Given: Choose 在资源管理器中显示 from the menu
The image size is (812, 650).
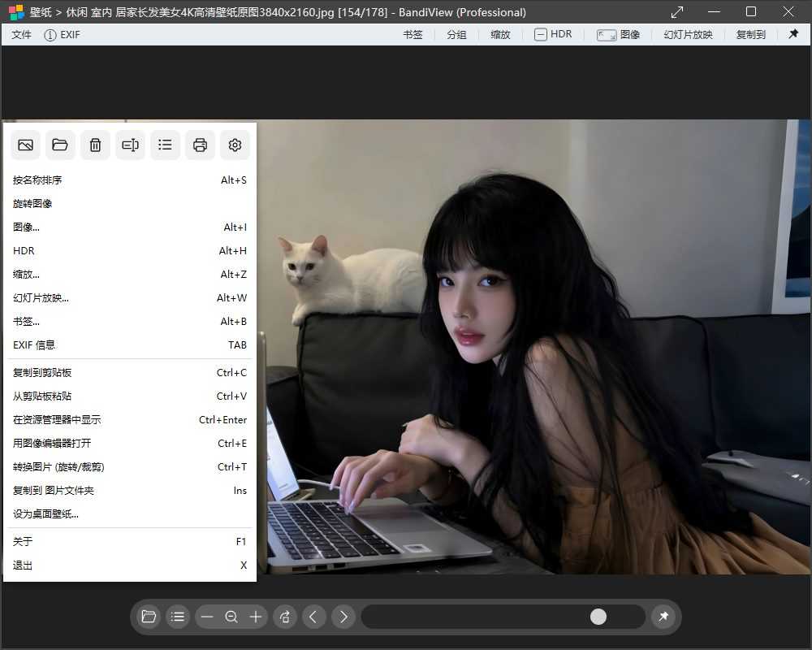Looking at the screenshot, I should point(57,420).
